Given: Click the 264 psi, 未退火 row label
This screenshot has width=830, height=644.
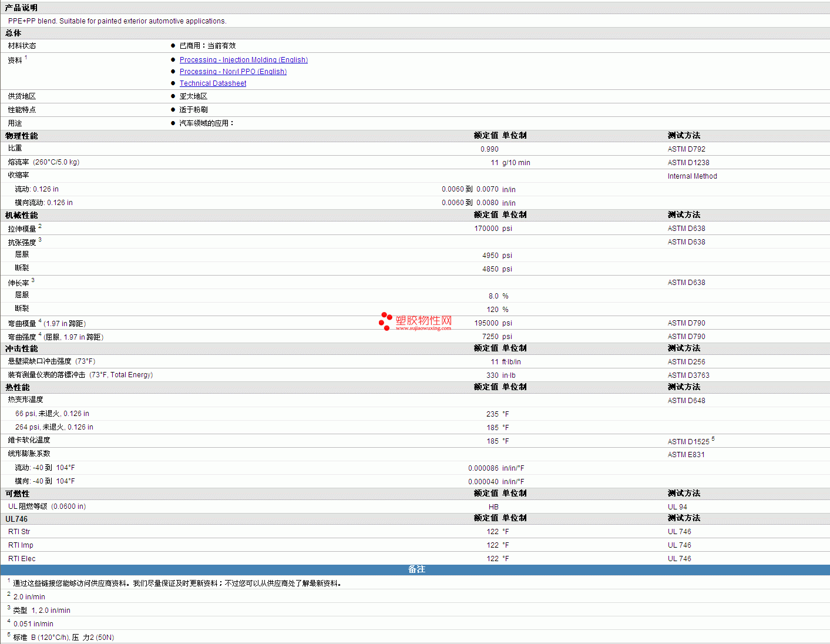Looking at the screenshot, I should pyautogui.click(x=53, y=427).
